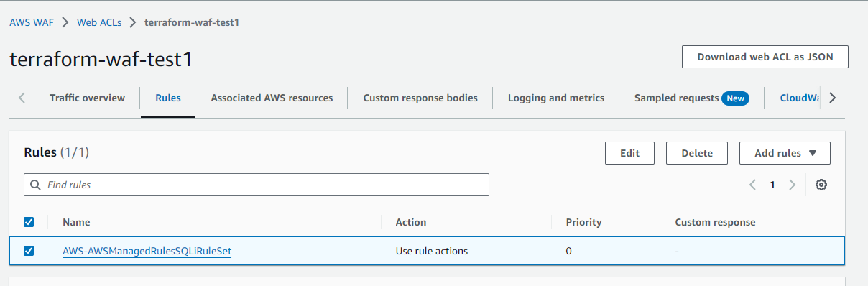Open the Logging and metrics tab

pos(556,98)
